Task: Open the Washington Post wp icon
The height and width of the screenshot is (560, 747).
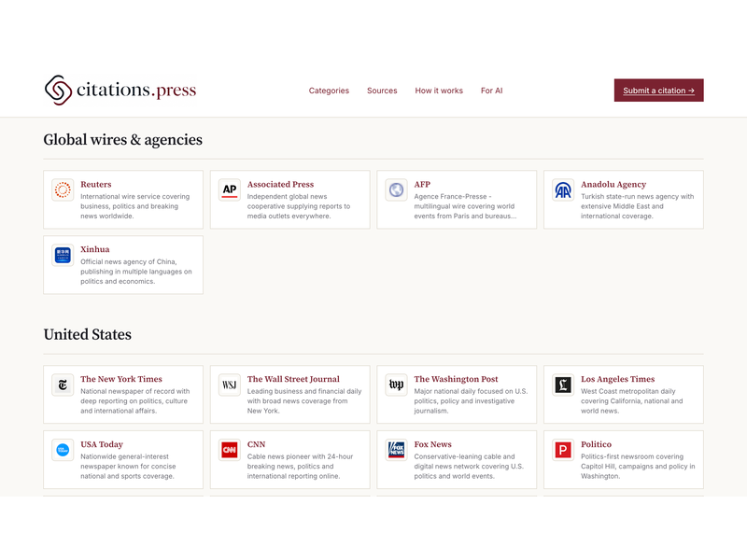Action: (x=396, y=385)
